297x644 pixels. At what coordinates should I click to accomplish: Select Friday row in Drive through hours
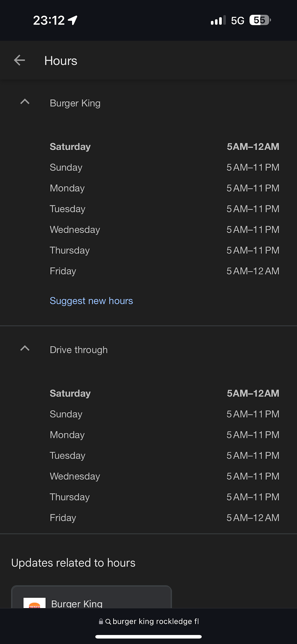click(x=164, y=518)
